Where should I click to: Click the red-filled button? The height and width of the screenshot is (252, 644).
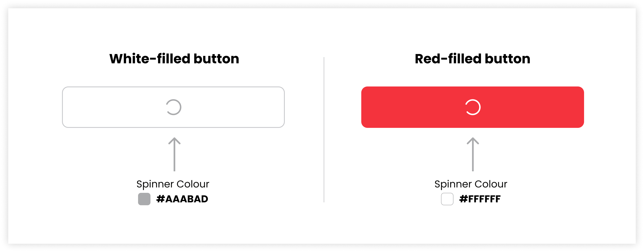472,107
